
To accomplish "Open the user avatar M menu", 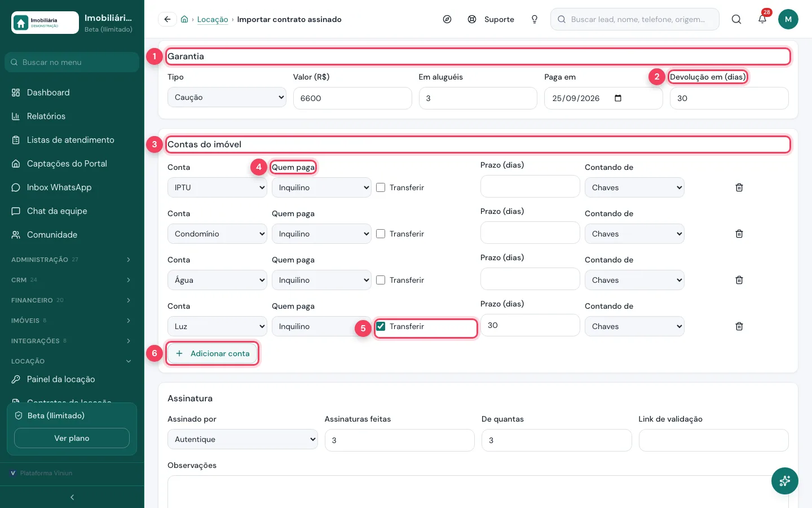I will pyautogui.click(x=788, y=19).
